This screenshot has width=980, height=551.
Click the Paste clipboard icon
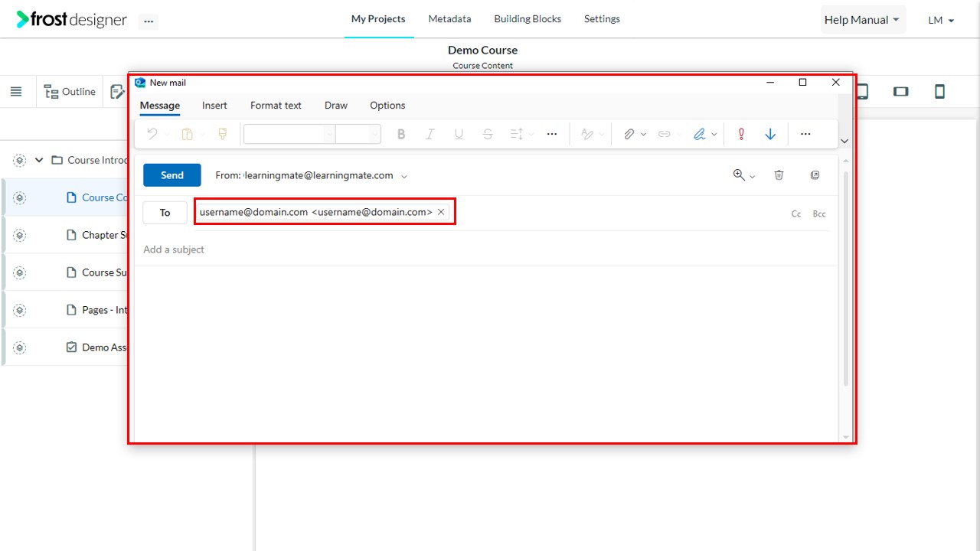(x=188, y=135)
